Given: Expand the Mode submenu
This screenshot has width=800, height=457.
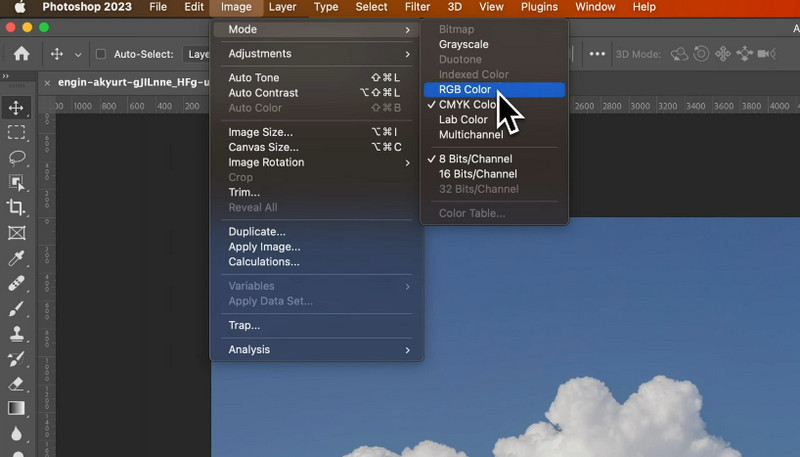Looking at the screenshot, I should click(316, 30).
